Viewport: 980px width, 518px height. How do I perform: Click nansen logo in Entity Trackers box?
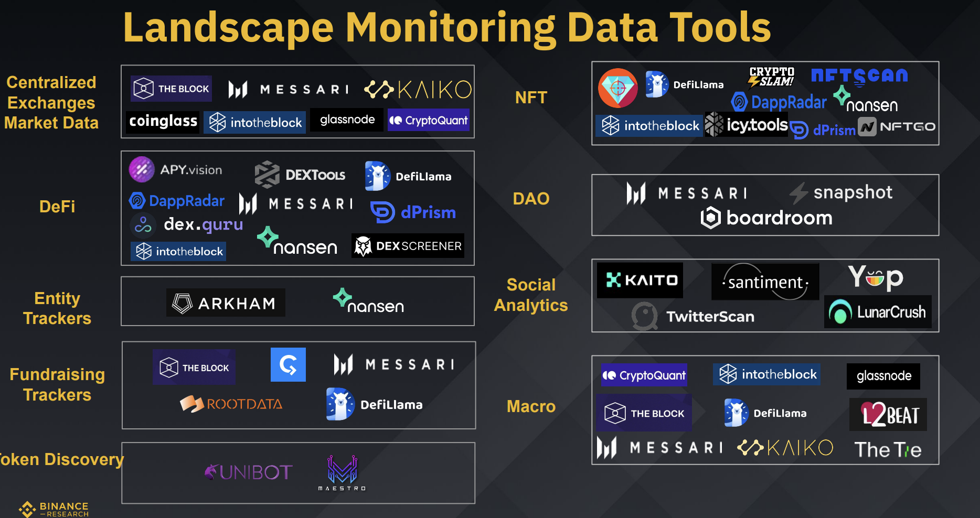coord(369,301)
